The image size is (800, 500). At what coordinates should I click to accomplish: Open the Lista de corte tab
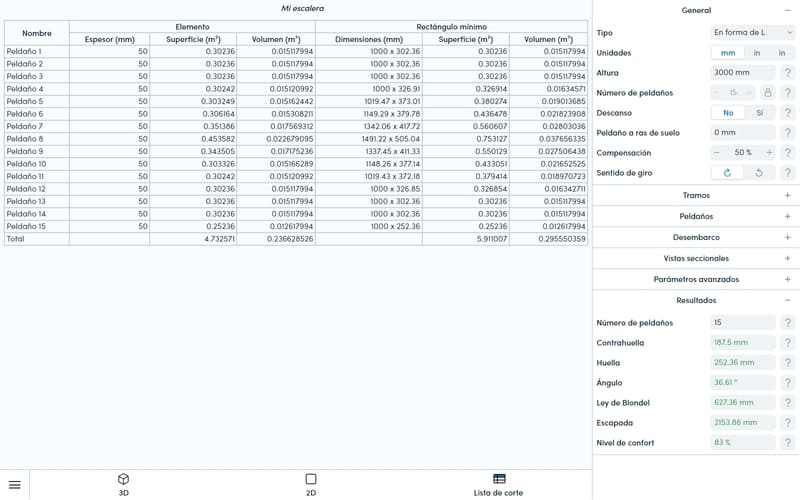click(498, 485)
